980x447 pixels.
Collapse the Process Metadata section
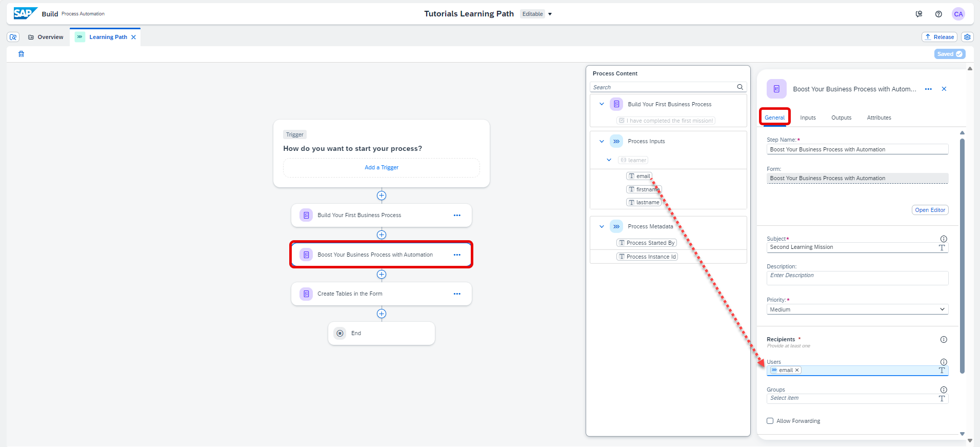(x=602, y=226)
